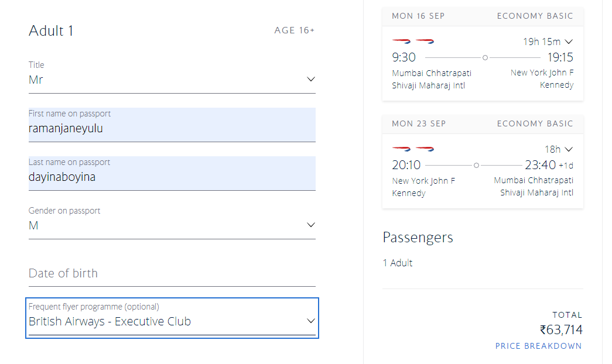This screenshot has height=364, width=612.
Task: Open the Gender on passport dropdown
Action: pos(172,225)
